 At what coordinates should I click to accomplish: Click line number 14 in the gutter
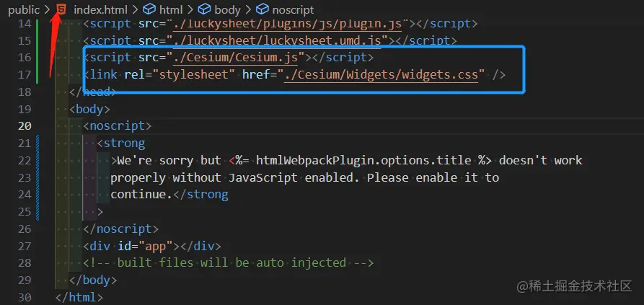click(25, 24)
